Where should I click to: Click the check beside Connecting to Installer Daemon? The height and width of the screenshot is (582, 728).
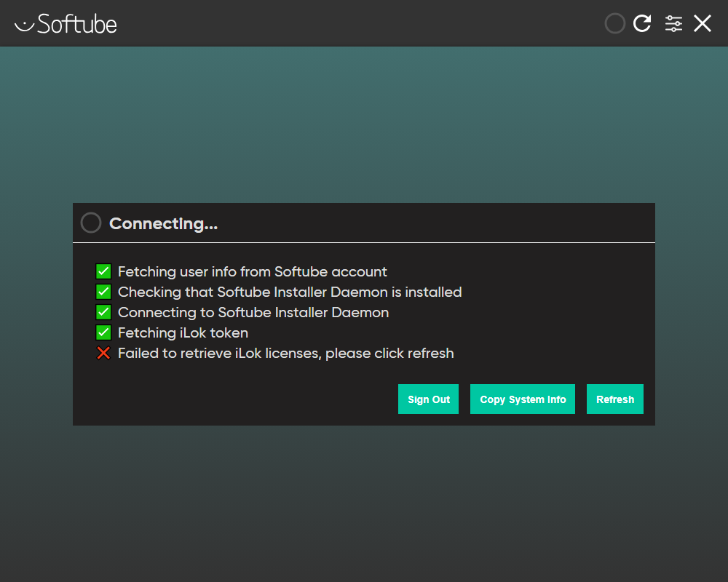[x=103, y=313]
